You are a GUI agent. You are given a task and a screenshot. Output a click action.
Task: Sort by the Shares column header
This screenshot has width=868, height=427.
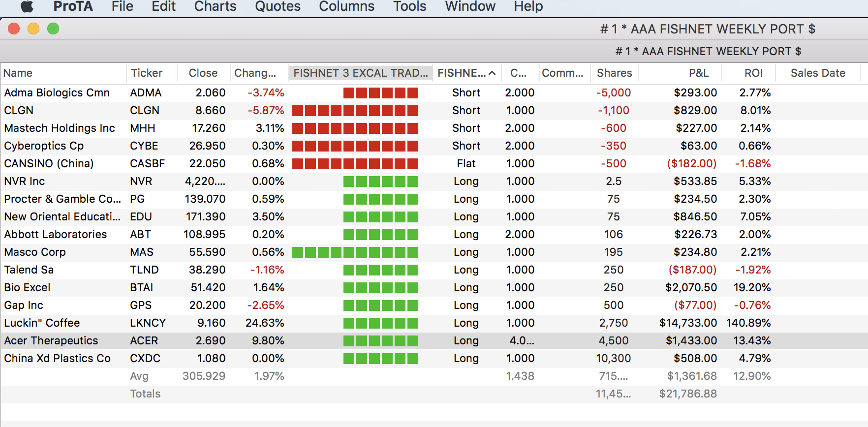click(x=614, y=73)
